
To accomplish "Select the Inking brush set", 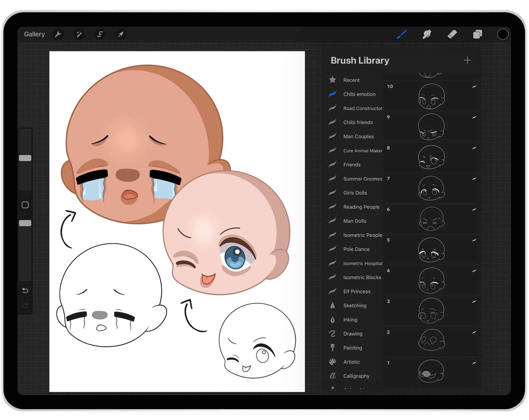I will 350,320.
